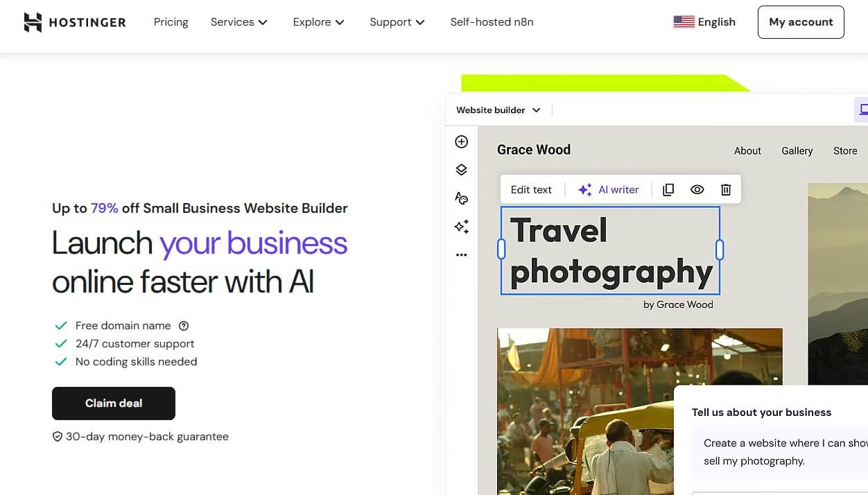This screenshot has height=495, width=868.
Task: Open the layers icon in builder sidebar
Action: [x=462, y=170]
